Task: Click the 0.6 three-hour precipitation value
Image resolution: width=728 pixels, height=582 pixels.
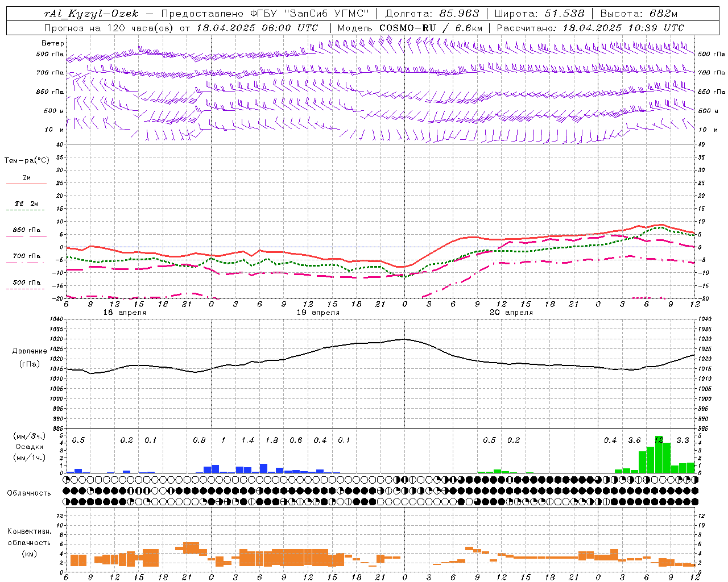Action: 296,440
